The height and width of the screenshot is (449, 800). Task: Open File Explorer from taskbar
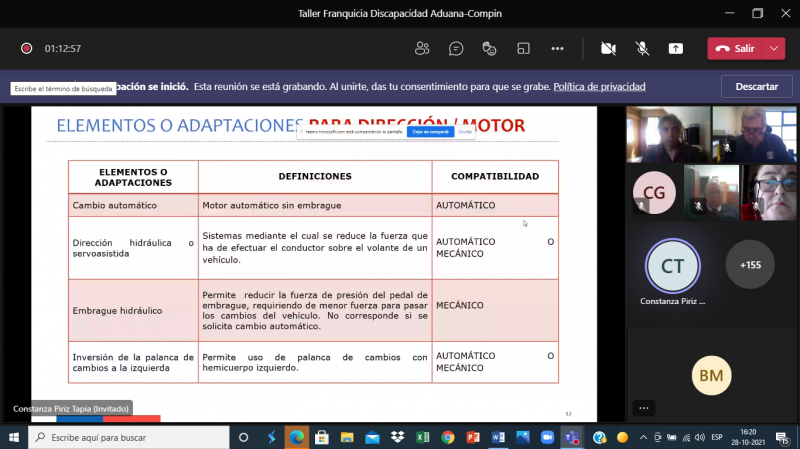tap(347, 437)
